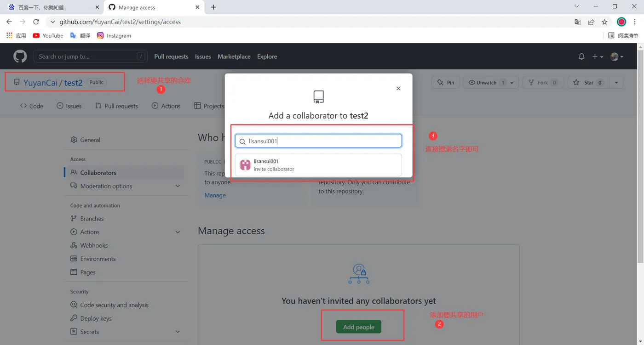Screen dimensions: 644x345
Task: Click the page vertical scrollbar
Action: (640, 156)
